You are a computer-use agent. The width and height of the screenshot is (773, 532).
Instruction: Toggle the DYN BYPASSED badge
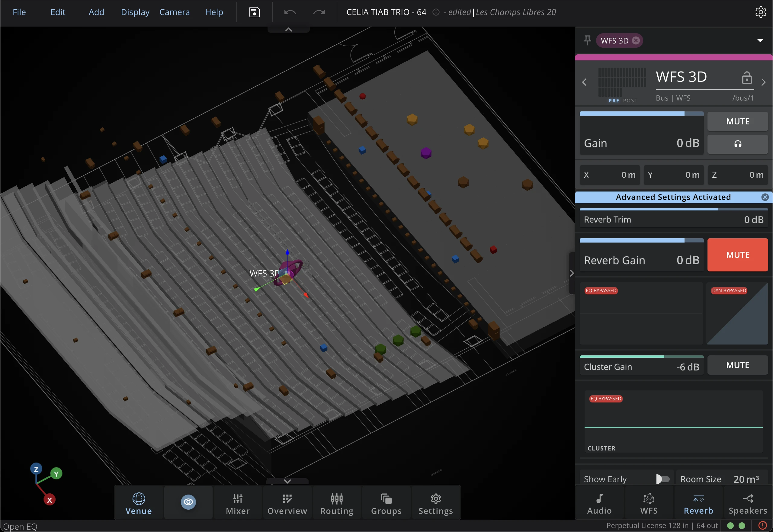click(x=729, y=291)
